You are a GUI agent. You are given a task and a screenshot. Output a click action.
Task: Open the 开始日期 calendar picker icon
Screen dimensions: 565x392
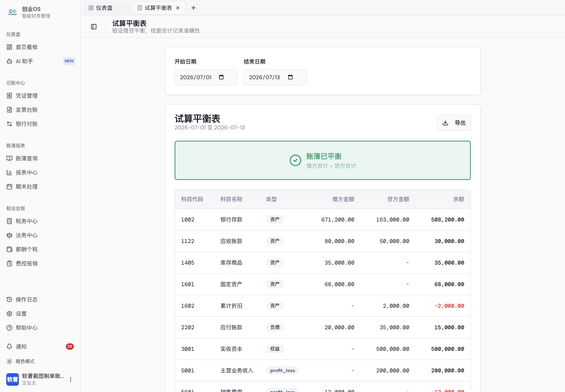[221, 77]
